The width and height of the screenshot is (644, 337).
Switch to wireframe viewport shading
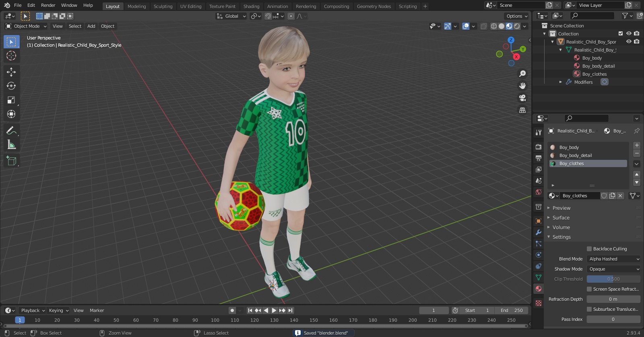pyautogui.click(x=494, y=26)
